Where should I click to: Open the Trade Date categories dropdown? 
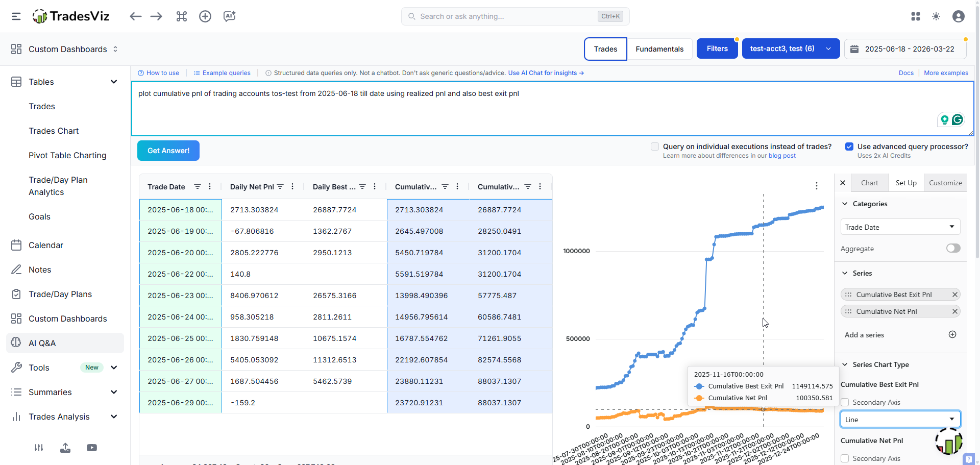click(900, 227)
